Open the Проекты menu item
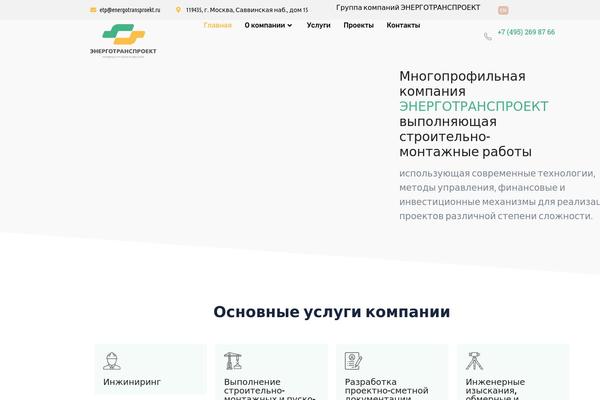Image resolution: width=600 pixels, height=400 pixels. 359,25
